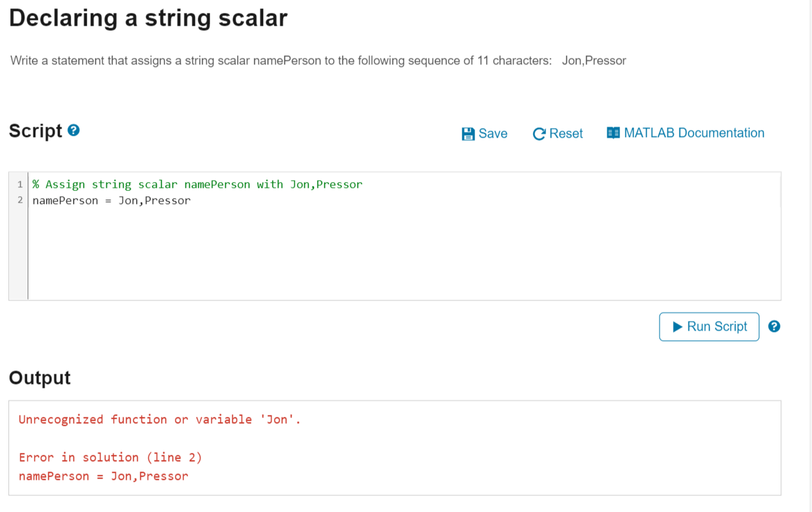Run the script with the Run Script button
This screenshot has height=512, width=812.
709,327
